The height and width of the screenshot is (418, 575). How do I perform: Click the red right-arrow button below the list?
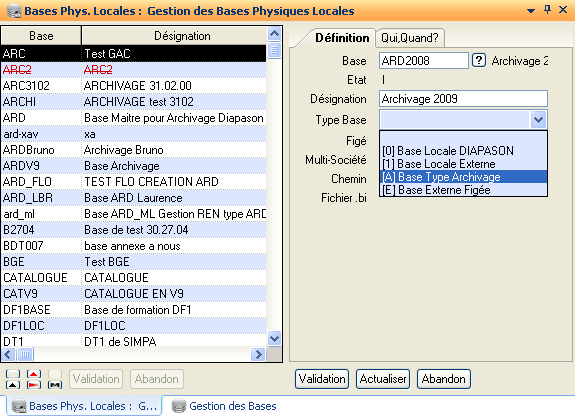34,385
